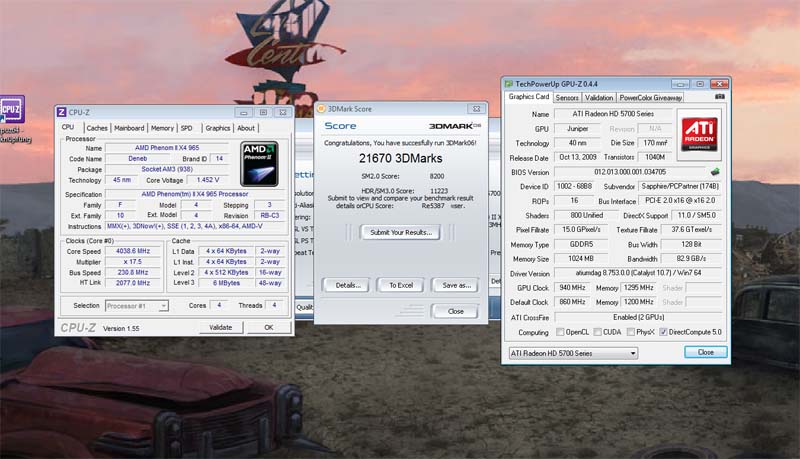This screenshot has width=800, height=459.
Task: Switch to the Mainboard tab in CPU-Z
Action: point(129,128)
